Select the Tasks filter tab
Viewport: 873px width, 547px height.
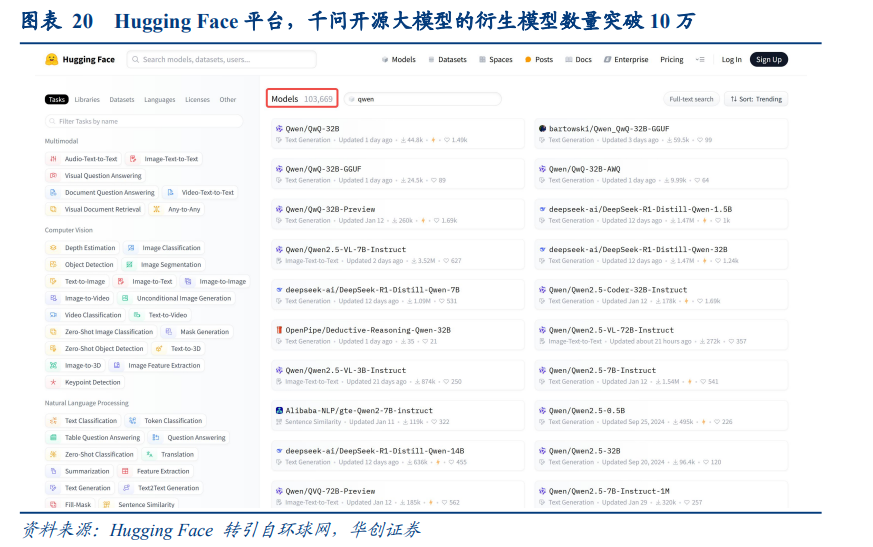coord(57,100)
